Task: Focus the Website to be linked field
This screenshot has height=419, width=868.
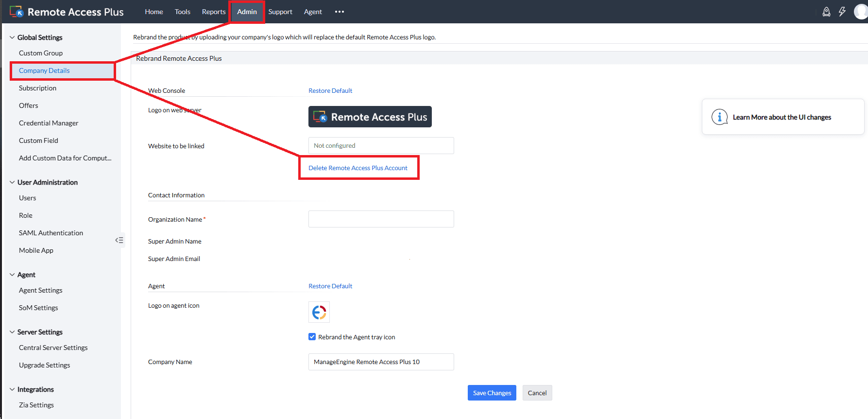Action: [x=381, y=145]
